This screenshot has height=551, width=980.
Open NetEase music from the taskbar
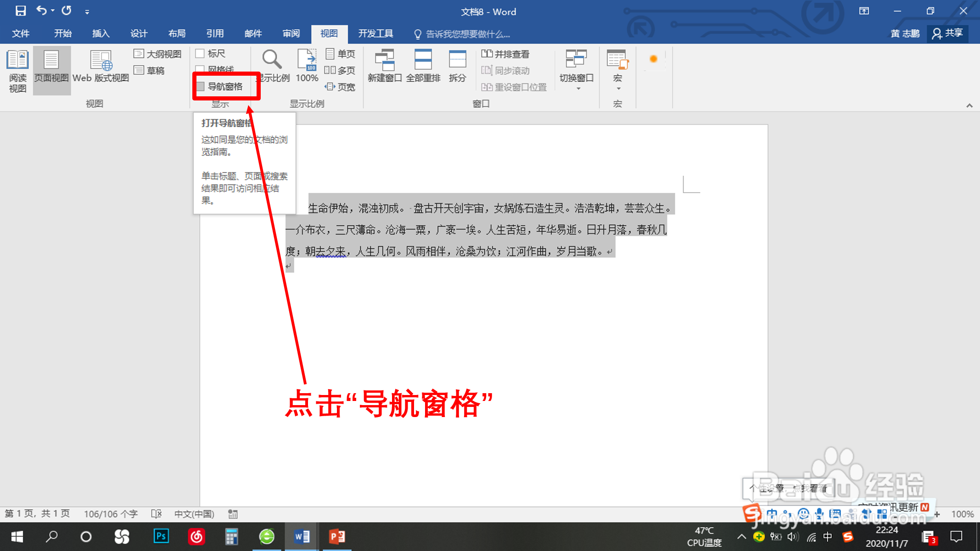point(196,537)
